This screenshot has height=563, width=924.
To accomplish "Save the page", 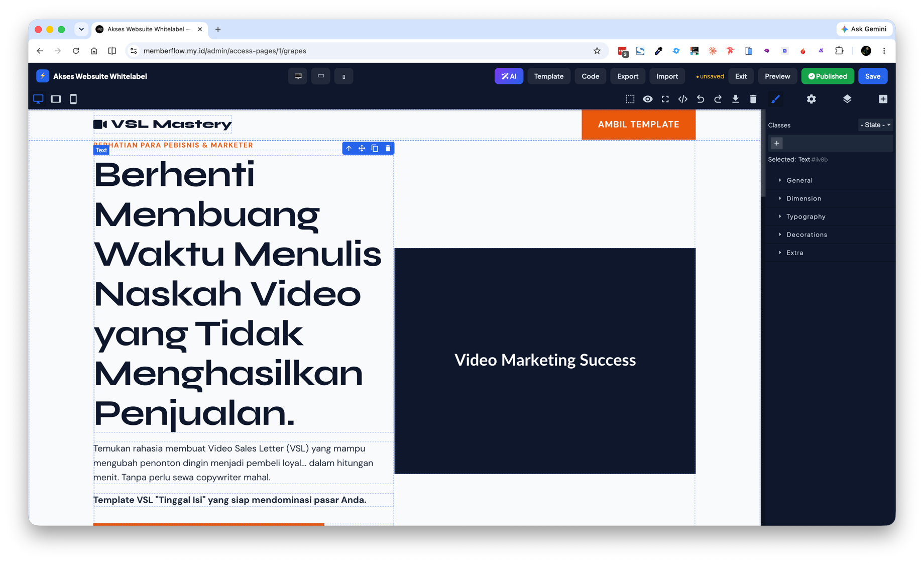I will point(873,76).
